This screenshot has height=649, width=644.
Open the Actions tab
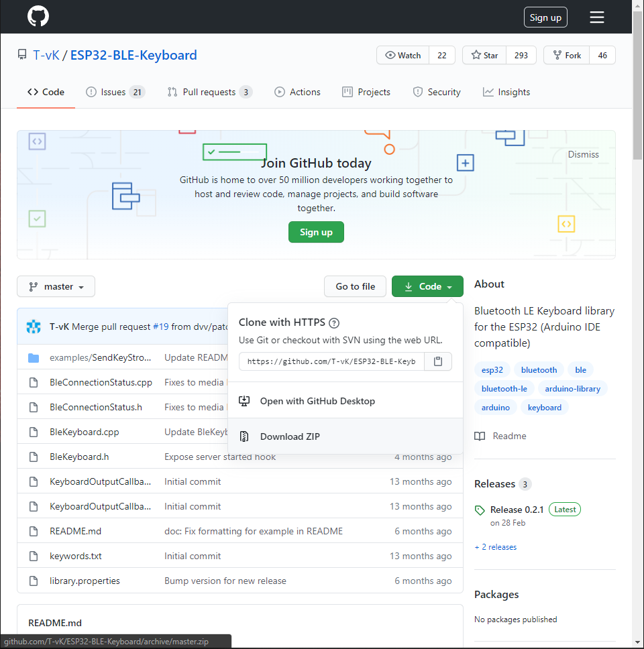pyautogui.click(x=297, y=92)
